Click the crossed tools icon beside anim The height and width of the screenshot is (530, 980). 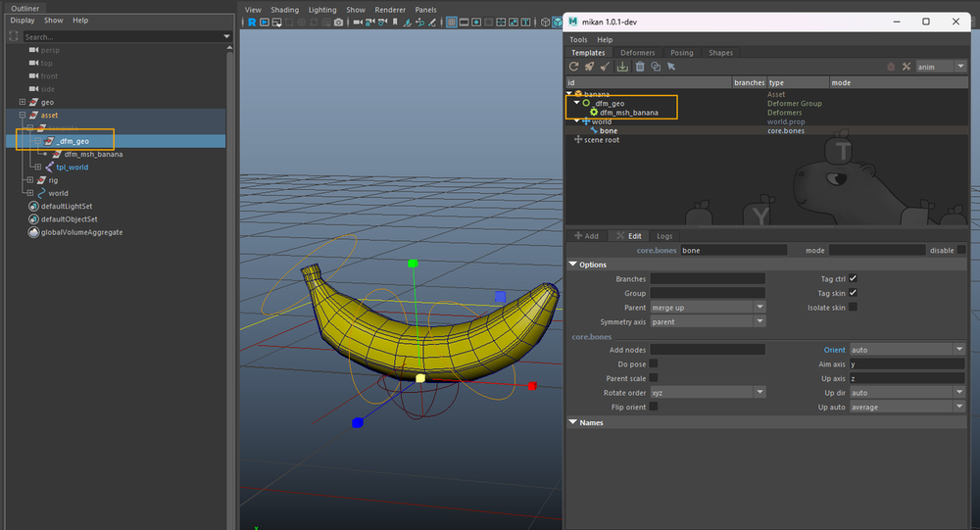tap(906, 67)
